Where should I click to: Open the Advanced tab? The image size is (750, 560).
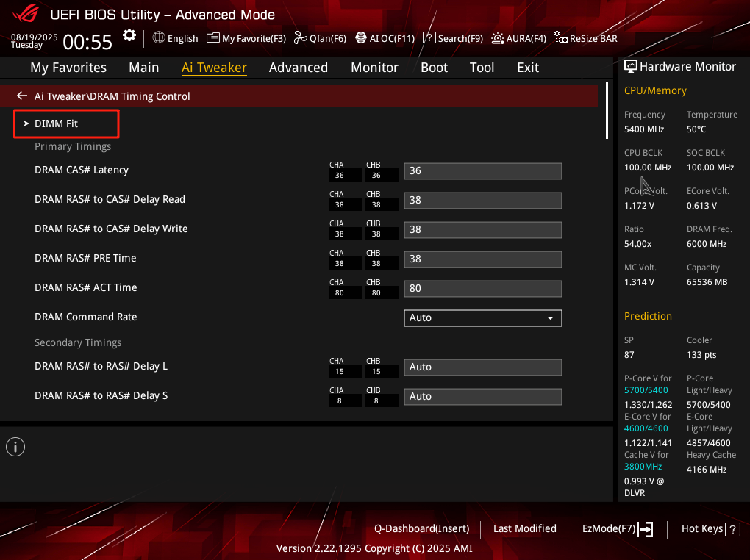[x=299, y=68]
